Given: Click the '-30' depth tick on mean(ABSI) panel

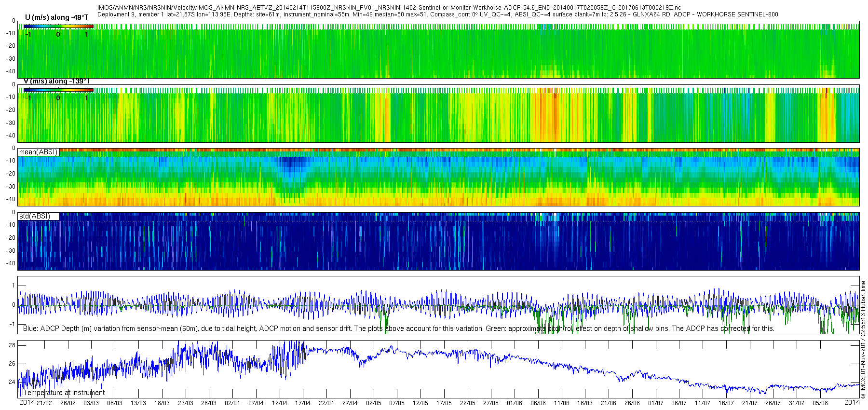Looking at the screenshot, I should (x=10, y=187).
